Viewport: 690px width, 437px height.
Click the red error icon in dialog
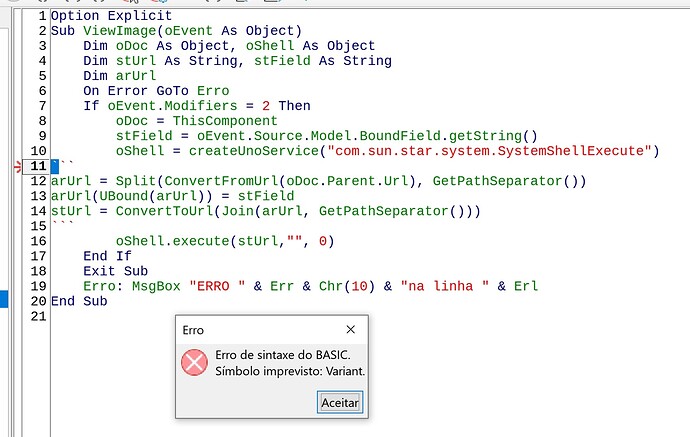pyautogui.click(x=194, y=363)
